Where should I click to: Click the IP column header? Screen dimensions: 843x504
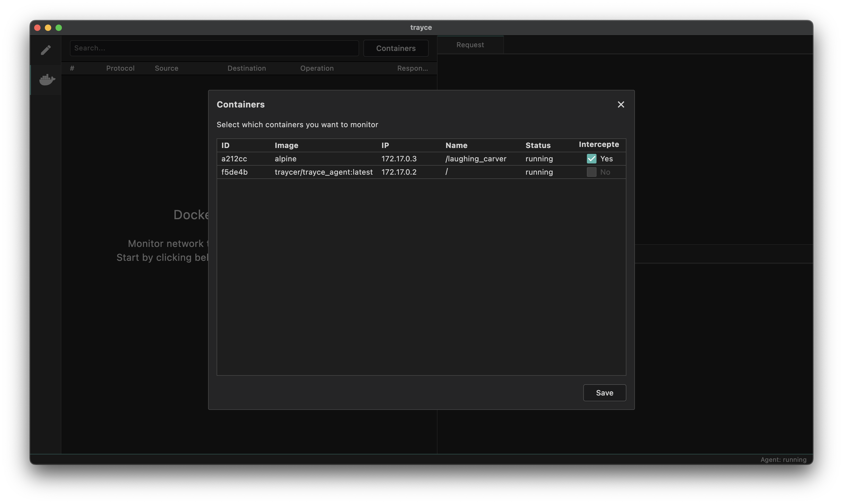[385, 145]
